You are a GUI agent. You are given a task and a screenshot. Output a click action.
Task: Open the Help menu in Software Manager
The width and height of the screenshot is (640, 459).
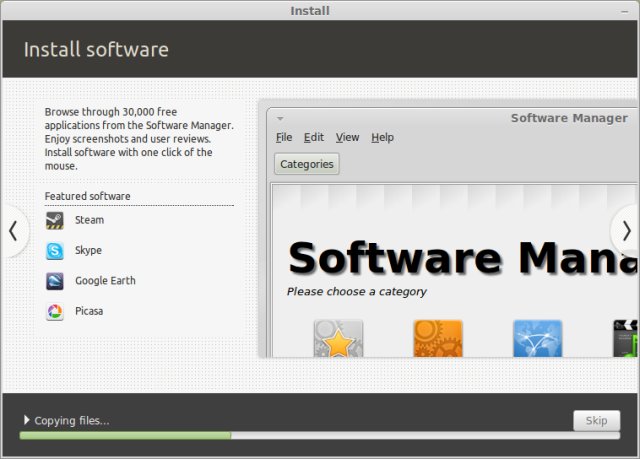pos(382,137)
